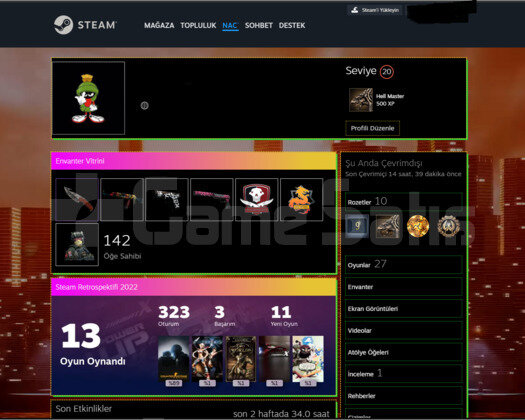Select the pink rifle skin showcase item
The image size is (525, 420).
pos(212,200)
